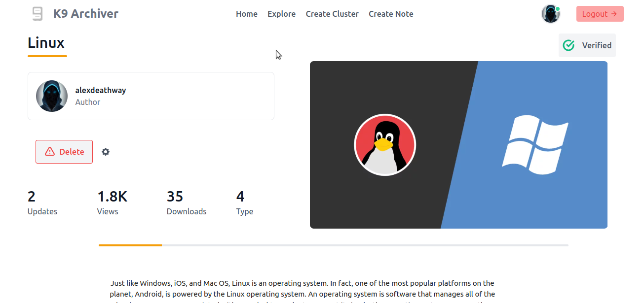Screen dimensions: 644x303
Task: Click alexdeathway author avatar picture
Action: (x=52, y=96)
